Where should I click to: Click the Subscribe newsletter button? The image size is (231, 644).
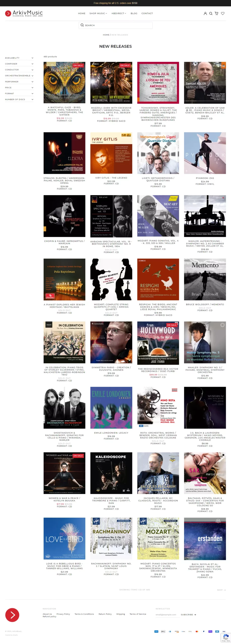tap(188, 615)
